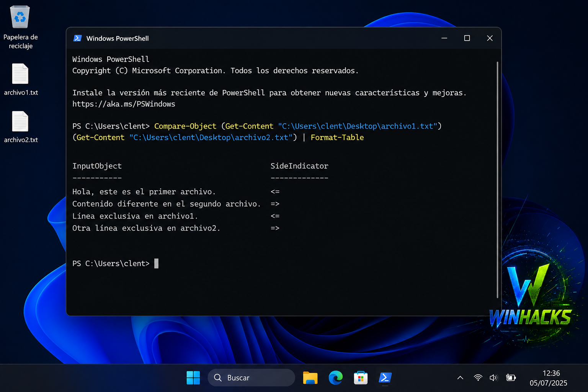Click the final PS C:\Users\clent> prompt
Viewport: 588px width, 392px height.
(x=111, y=264)
